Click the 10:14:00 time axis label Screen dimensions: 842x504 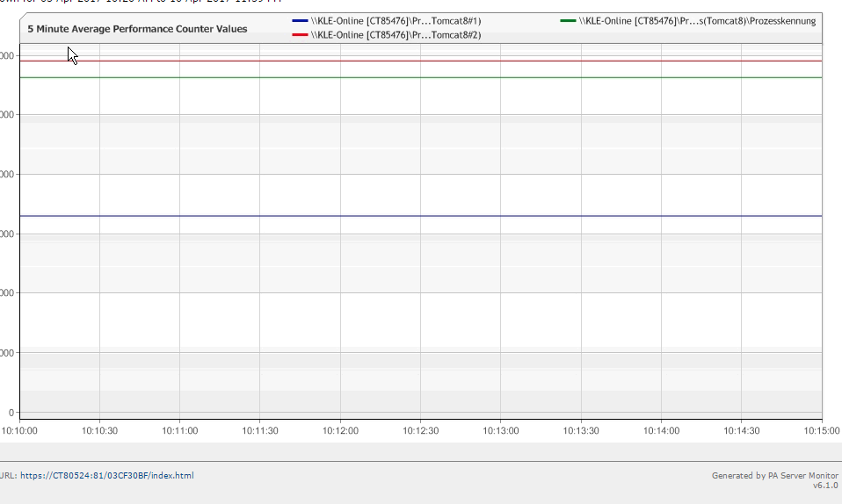661,431
